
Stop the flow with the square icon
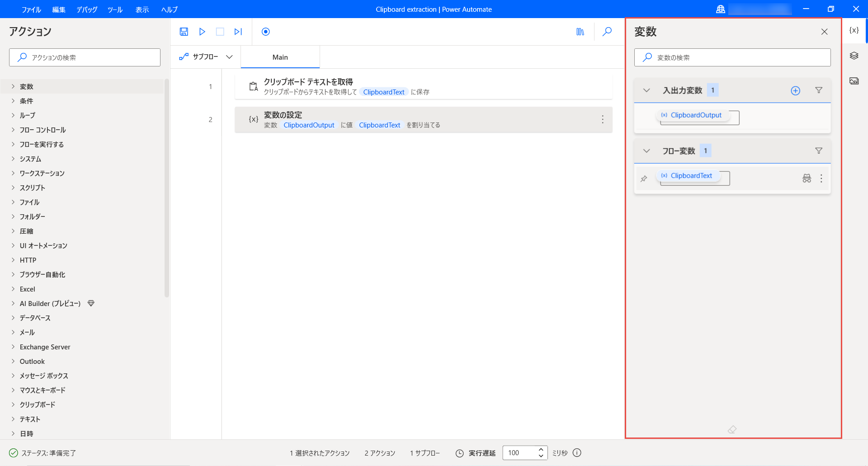[x=220, y=32]
